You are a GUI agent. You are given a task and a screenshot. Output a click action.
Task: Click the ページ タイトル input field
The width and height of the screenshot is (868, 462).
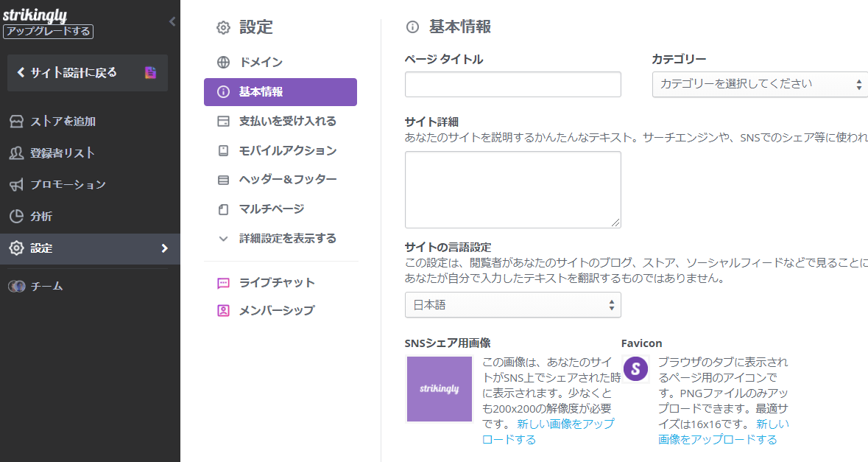512,85
